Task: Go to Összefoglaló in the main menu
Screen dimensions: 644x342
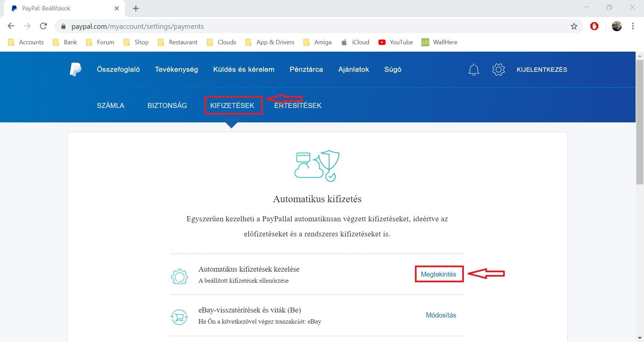Action: click(118, 69)
